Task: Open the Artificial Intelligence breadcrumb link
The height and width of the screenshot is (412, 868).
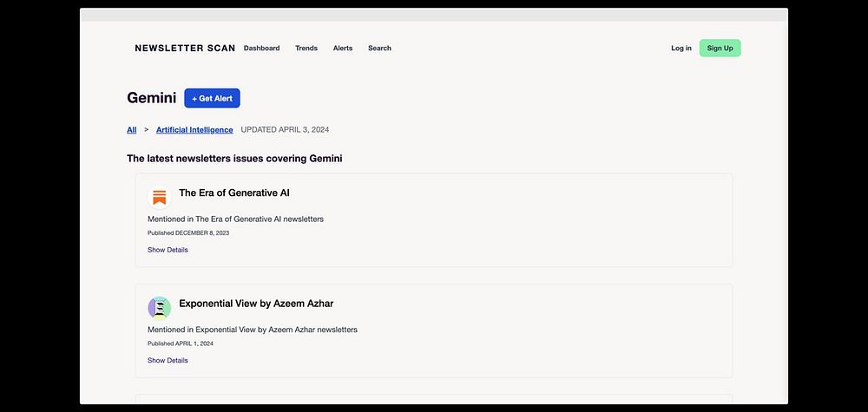Action: (x=194, y=130)
